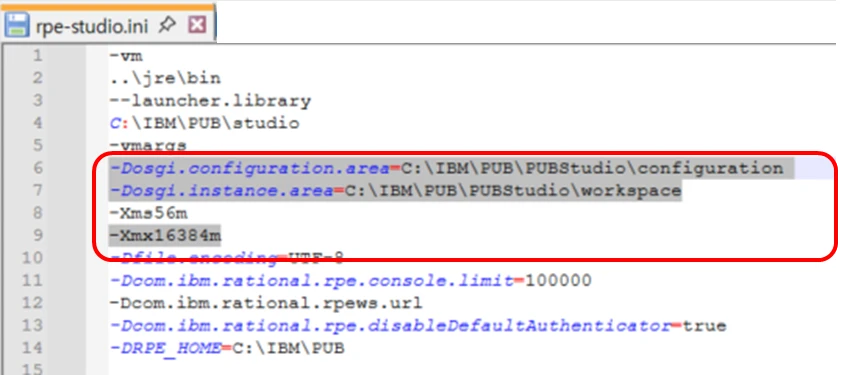The height and width of the screenshot is (375, 847).
Task: Click the --launcher.library line
Action: click(210, 101)
